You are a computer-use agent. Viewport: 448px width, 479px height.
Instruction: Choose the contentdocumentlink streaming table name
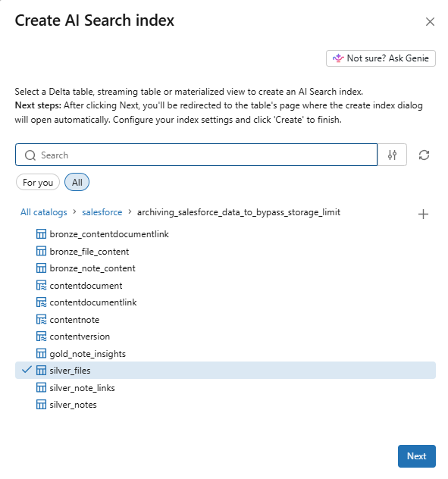coord(93,302)
